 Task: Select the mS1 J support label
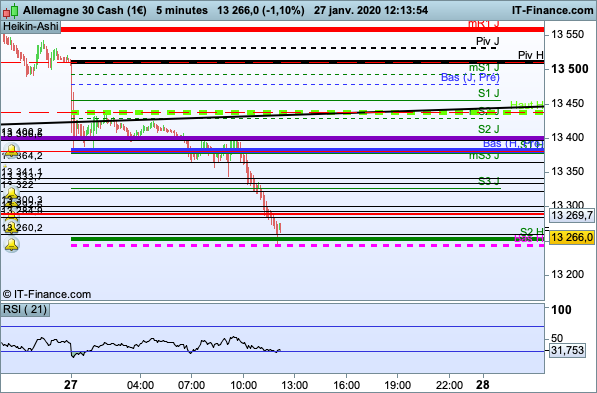[x=484, y=67]
